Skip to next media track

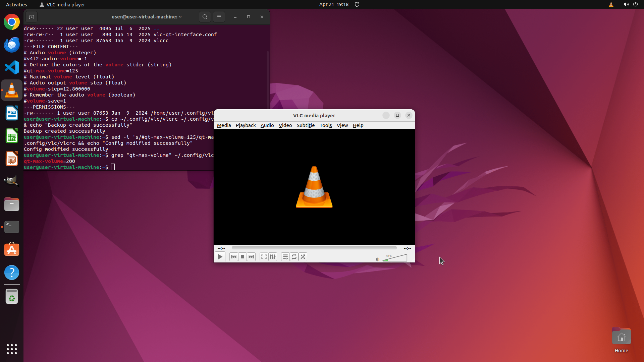coord(251,257)
